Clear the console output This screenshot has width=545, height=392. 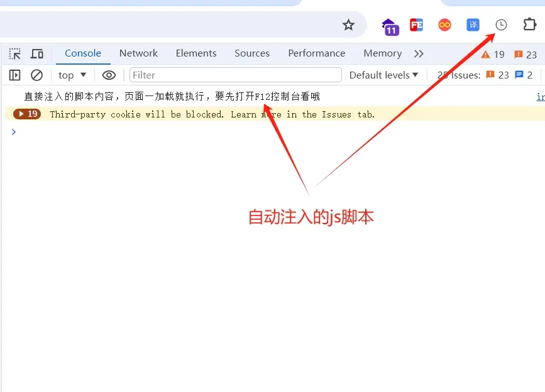coord(36,75)
